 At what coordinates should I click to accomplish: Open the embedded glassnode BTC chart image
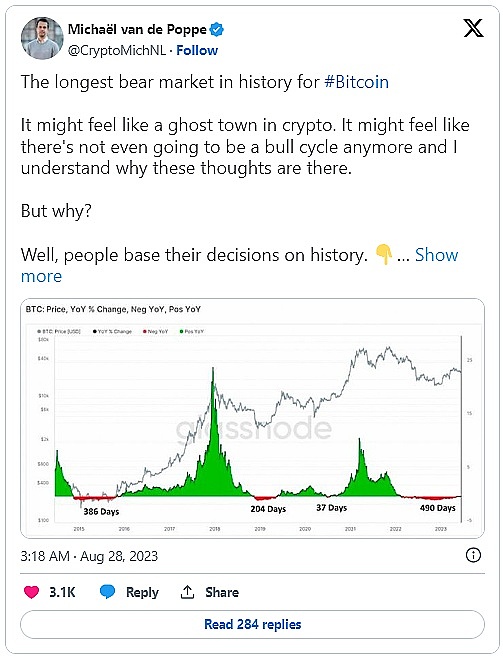(252, 418)
